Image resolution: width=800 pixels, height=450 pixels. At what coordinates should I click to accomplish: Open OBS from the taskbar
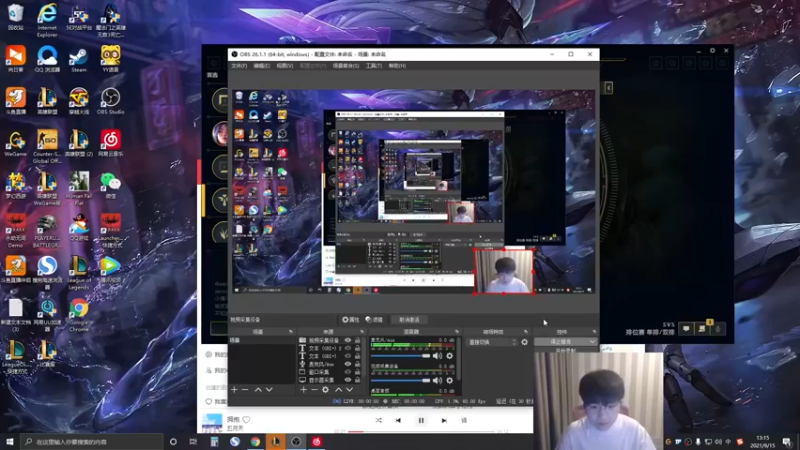click(296, 441)
